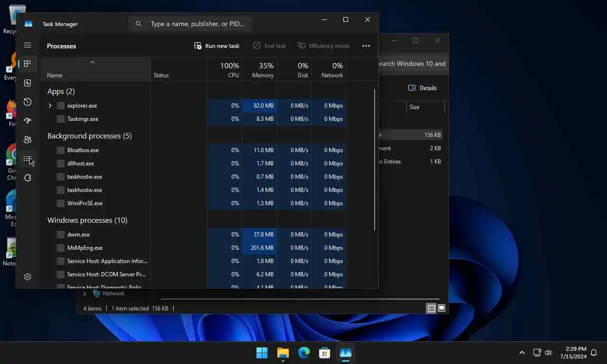
Task: Click the Explorer window horizontal scrollbar
Action: [300, 299]
